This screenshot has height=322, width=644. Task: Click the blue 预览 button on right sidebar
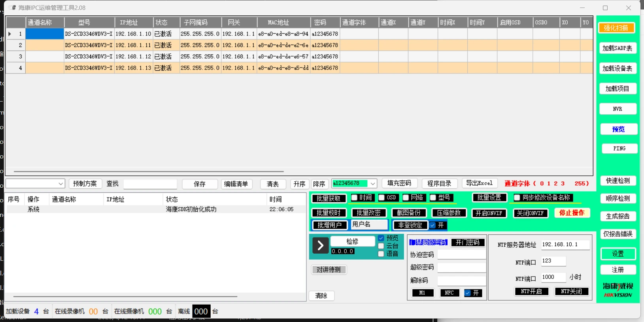618,129
